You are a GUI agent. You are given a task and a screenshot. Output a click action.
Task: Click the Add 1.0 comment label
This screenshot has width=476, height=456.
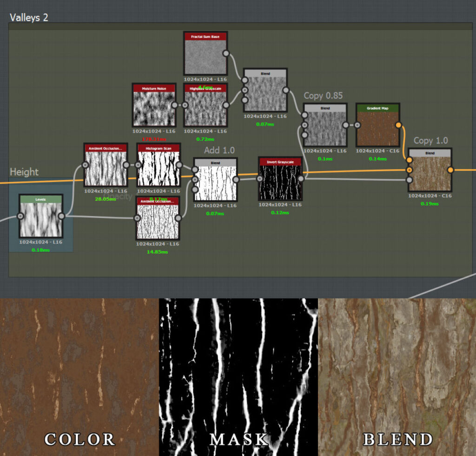(x=219, y=150)
